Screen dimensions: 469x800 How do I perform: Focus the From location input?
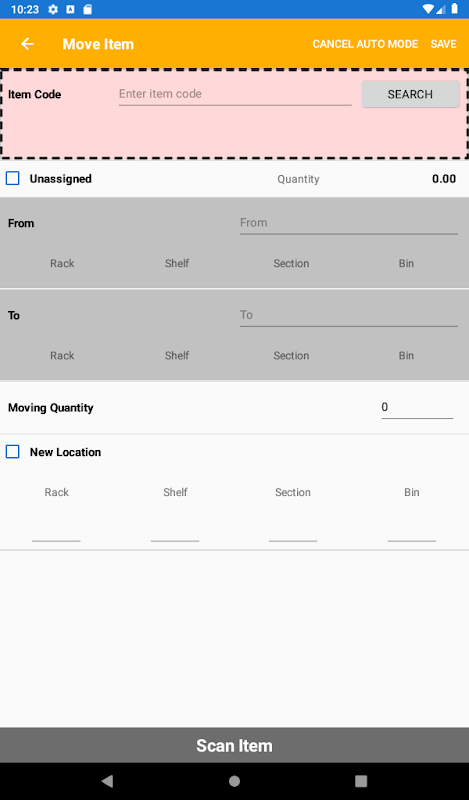click(x=349, y=223)
